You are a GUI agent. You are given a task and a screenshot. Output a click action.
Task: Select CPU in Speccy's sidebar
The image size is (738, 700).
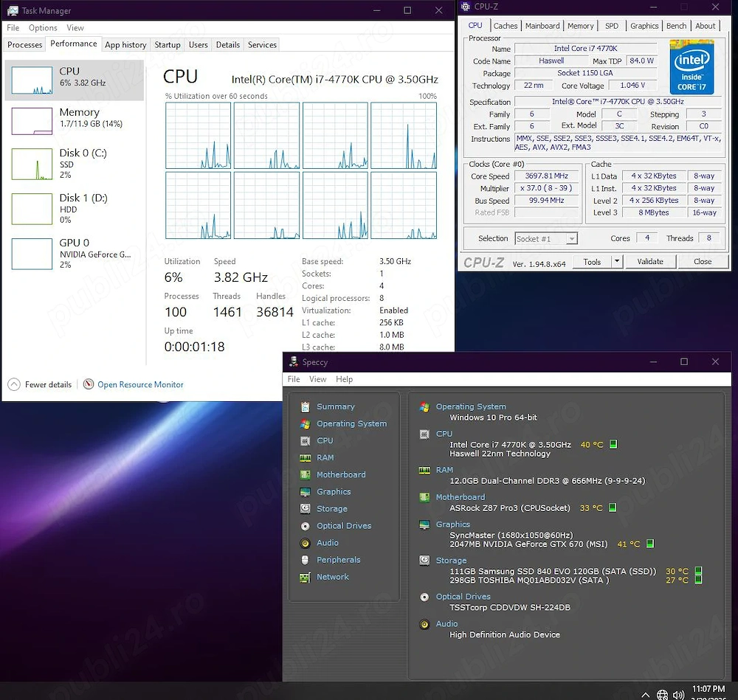pyautogui.click(x=325, y=440)
